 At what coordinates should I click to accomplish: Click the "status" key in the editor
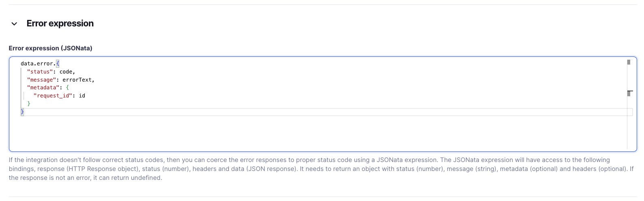point(39,72)
